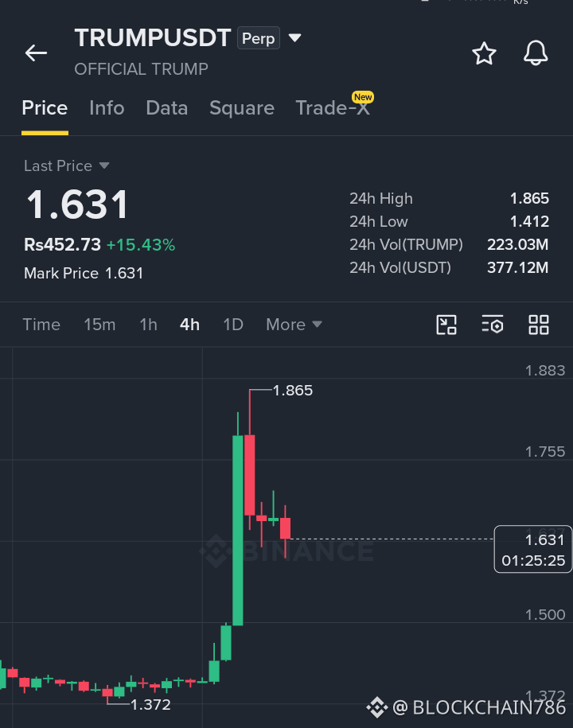This screenshot has height=728, width=573.
Task: Tap the 1.755 price axis label
Action: point(545,452)
